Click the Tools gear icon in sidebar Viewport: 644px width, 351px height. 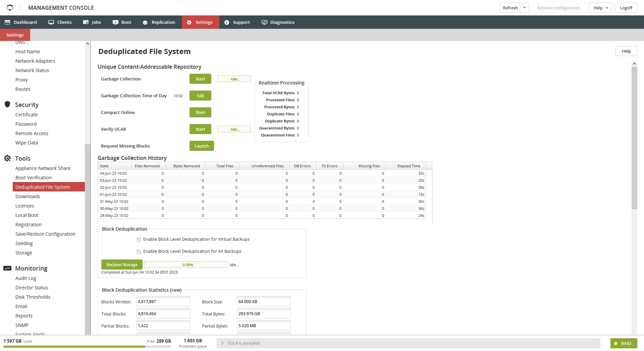pyautogui.click(x=7, y=158)
